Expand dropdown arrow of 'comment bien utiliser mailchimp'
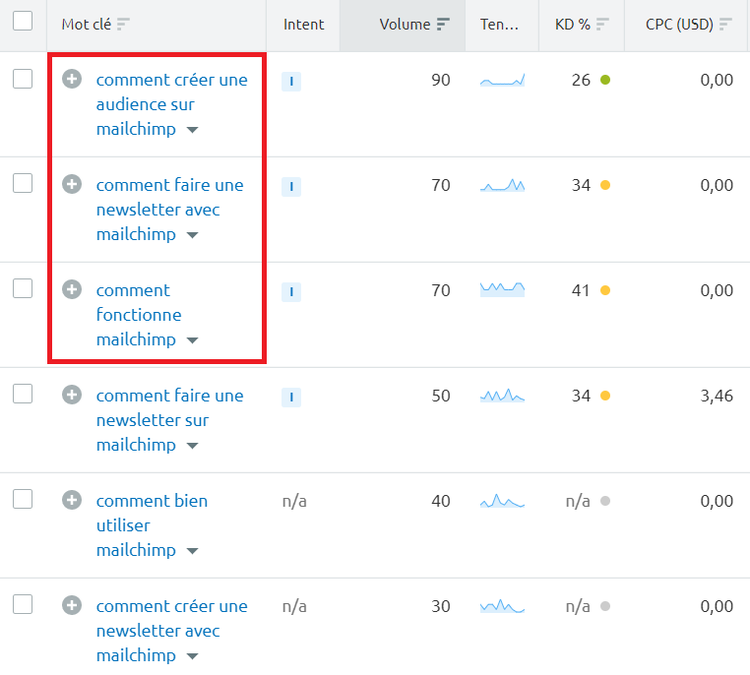 click(x=192, y=551)
